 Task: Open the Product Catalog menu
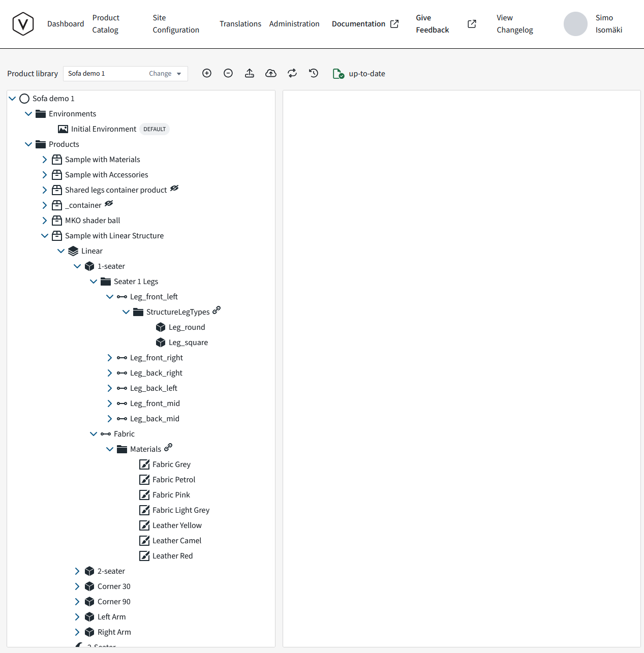click(x=106, y=24)
